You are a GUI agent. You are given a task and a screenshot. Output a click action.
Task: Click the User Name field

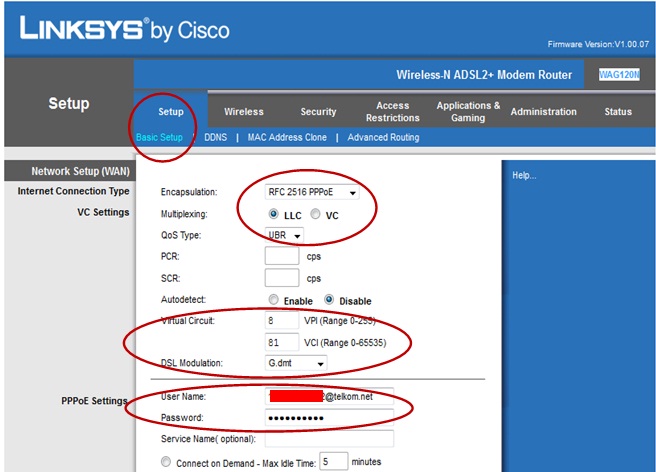click(x=329, y=396)
